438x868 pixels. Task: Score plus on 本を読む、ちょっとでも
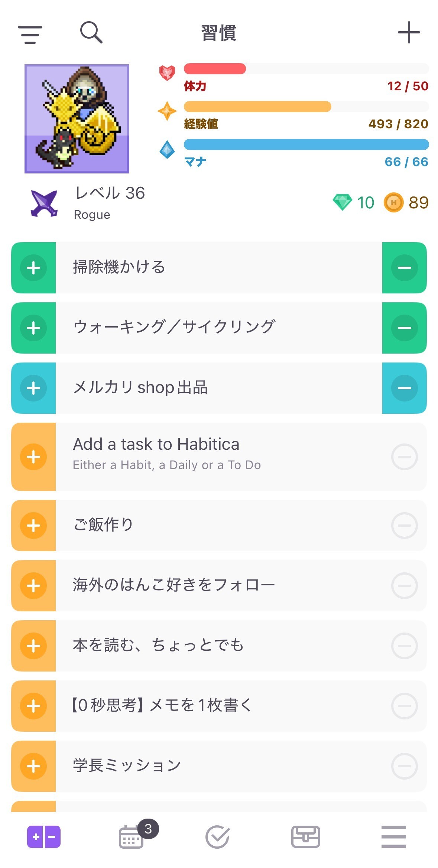click(34, 646)
